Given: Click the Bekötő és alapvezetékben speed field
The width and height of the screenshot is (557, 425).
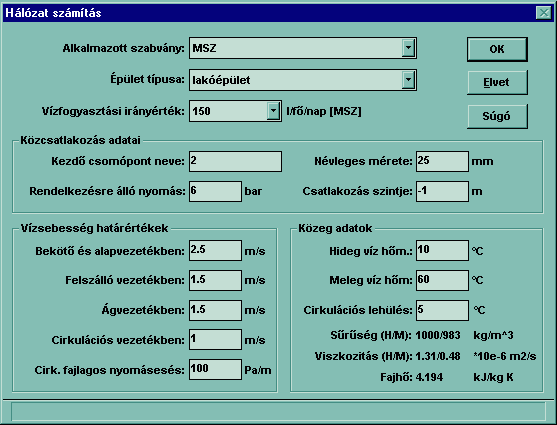Looking at the screenshot, I should point(215,251).
